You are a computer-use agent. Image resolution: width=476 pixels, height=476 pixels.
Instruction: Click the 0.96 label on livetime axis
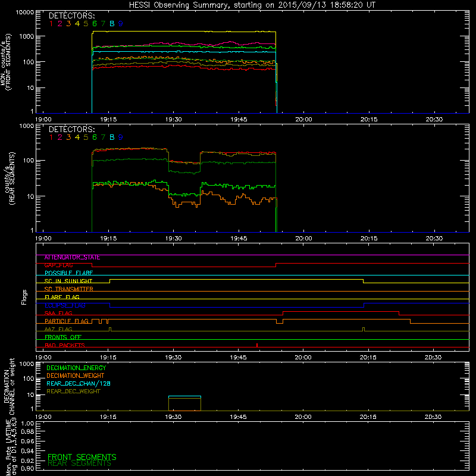click(x=27, y=441)
